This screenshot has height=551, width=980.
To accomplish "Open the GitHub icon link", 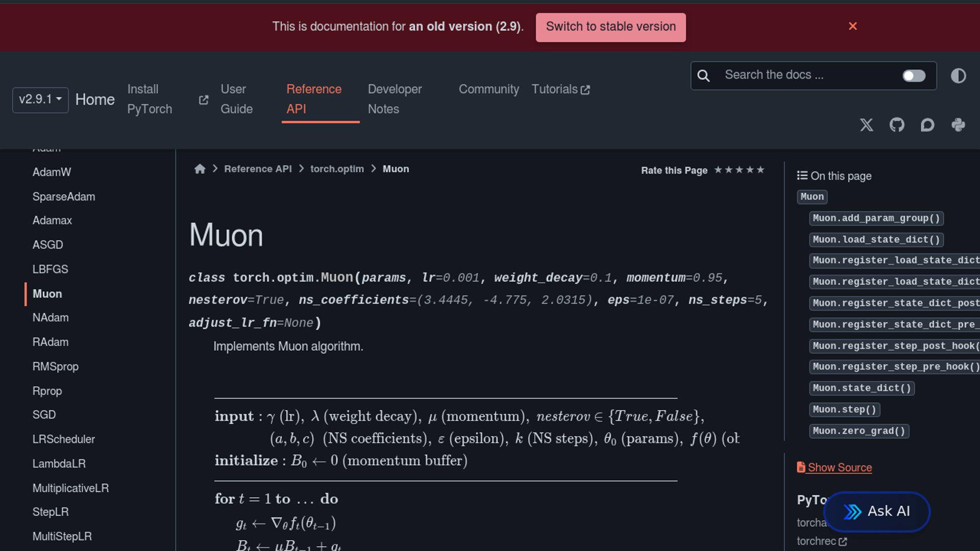I will [x=897, y=125].
